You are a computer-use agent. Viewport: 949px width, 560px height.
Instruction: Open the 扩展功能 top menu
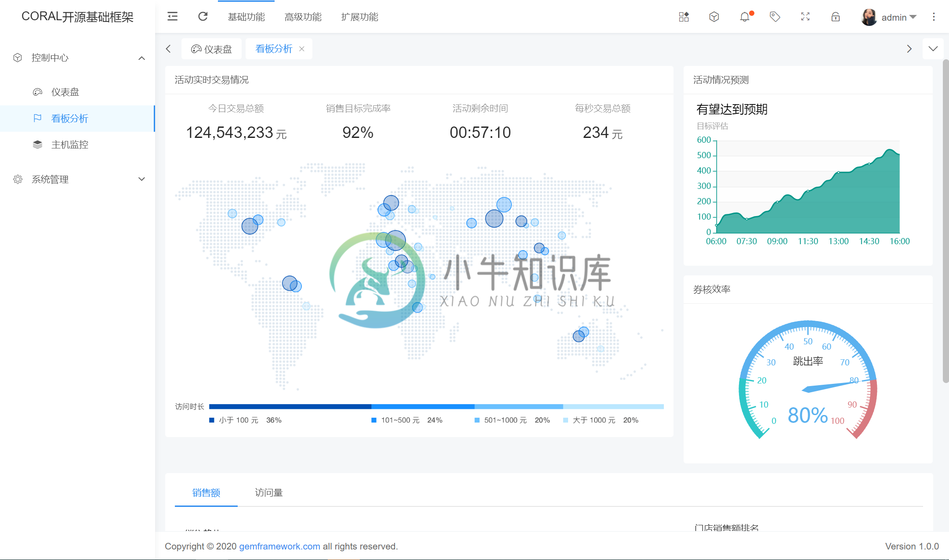pos(359,17)
